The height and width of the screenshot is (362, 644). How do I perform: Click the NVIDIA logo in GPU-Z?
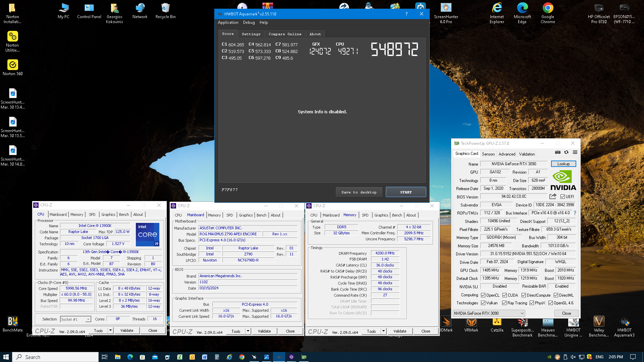tap(563, 180)
